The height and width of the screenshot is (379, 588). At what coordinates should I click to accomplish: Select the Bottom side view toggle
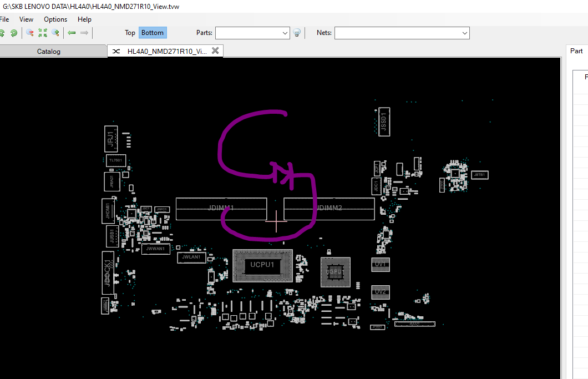153,33
